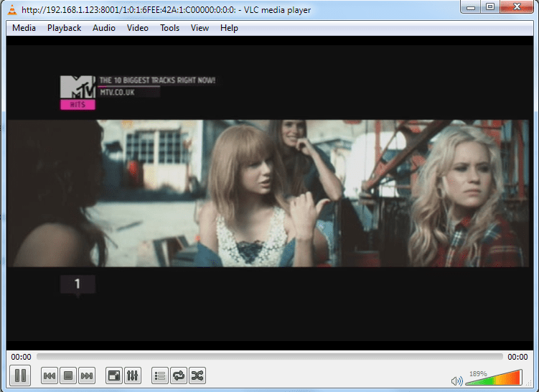The image size is (539, 392).
Task: Enable shuffle random playback
Action: (197, 375)
